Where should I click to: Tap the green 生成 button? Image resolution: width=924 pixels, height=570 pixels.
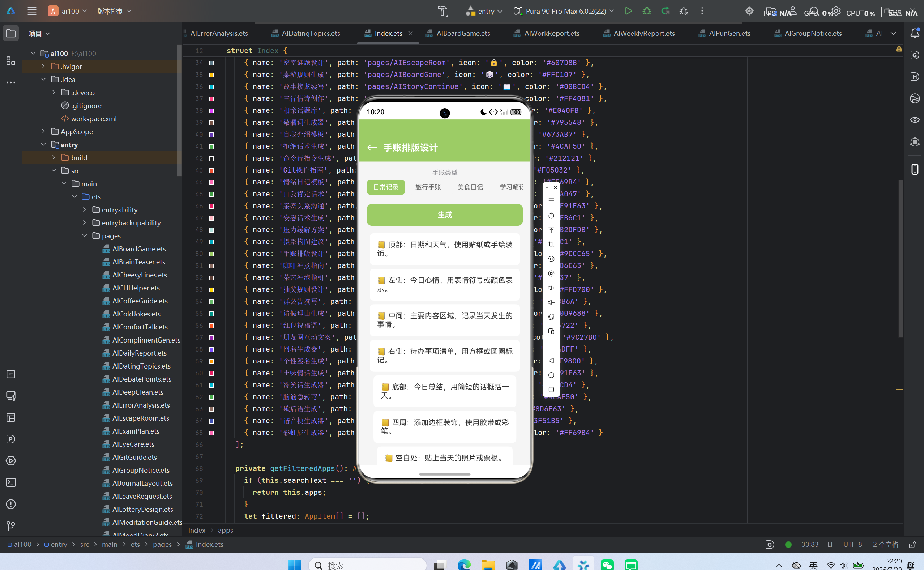point(445,215)
